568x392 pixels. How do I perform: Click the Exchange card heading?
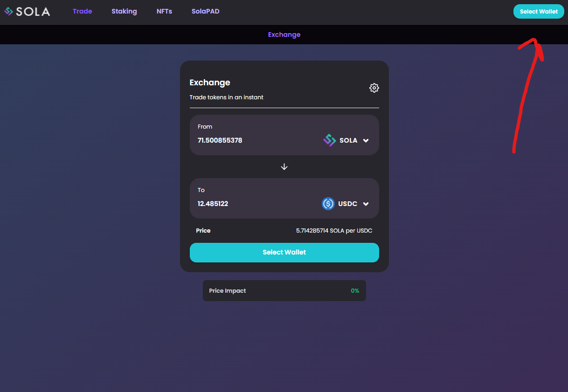(x=210, y=83)
